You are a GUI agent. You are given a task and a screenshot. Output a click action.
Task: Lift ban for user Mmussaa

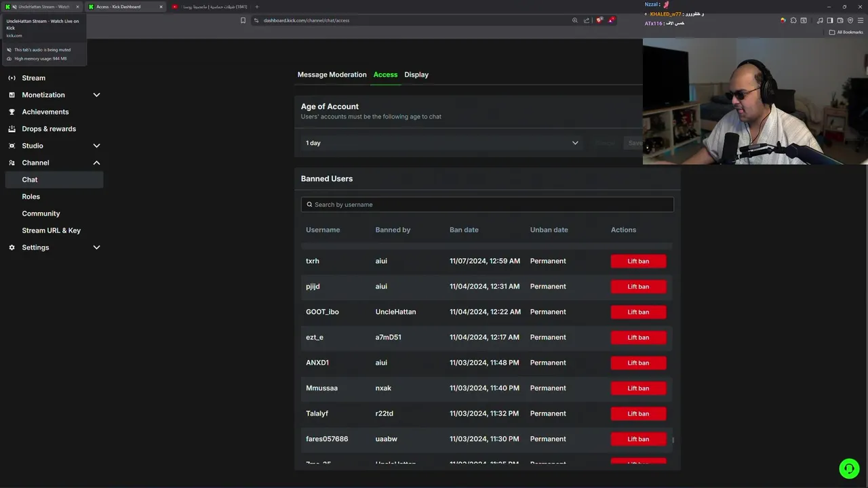coord(638,388)
